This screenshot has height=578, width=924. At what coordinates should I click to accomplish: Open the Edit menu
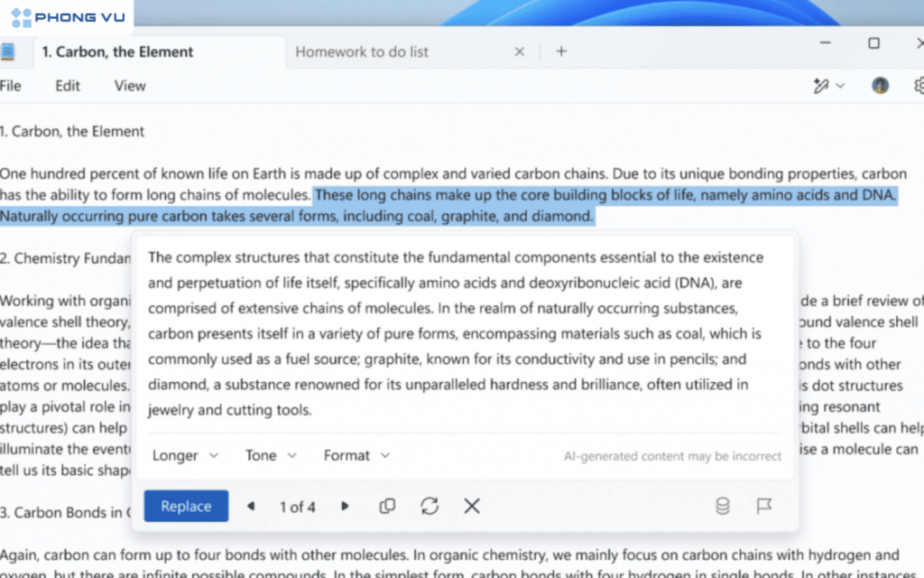point(68,86)
